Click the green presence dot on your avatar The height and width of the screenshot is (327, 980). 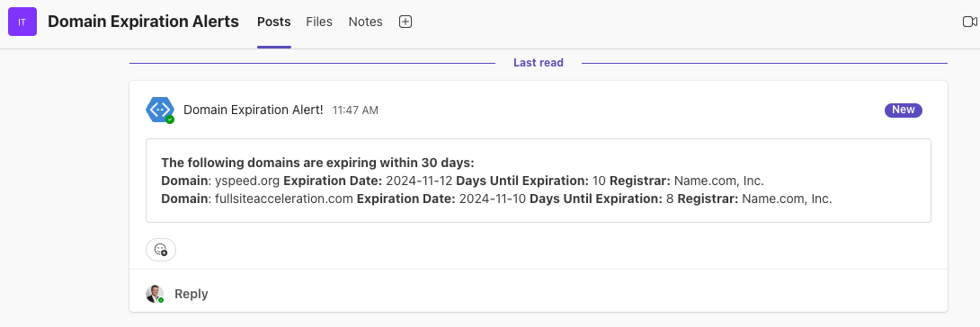coord(161,300)
